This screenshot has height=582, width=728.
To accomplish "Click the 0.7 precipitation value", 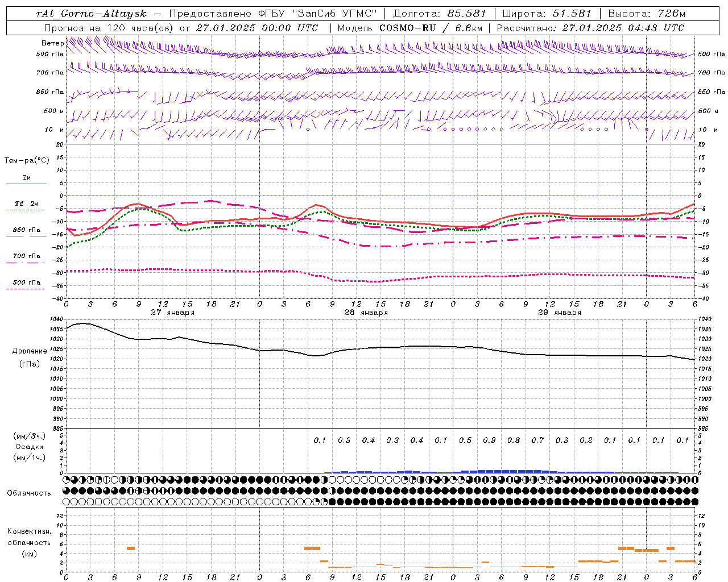I will click(x=537, y=440).
